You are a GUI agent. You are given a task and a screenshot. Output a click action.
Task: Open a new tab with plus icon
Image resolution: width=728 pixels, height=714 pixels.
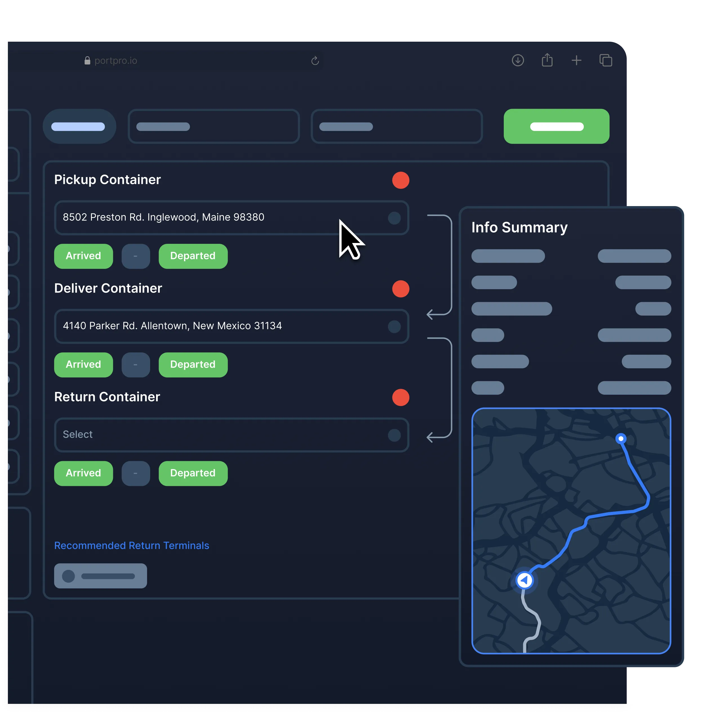click(x=576, y=60)
